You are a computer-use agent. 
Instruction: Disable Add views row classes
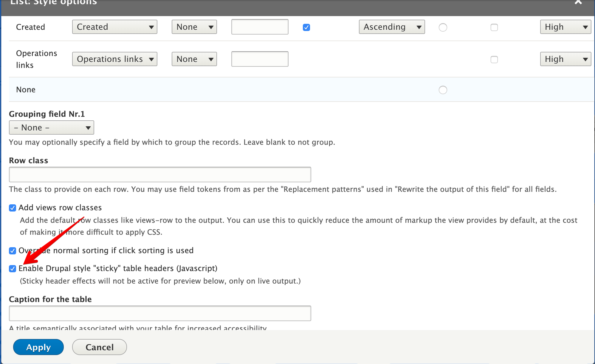coord(12,208)
